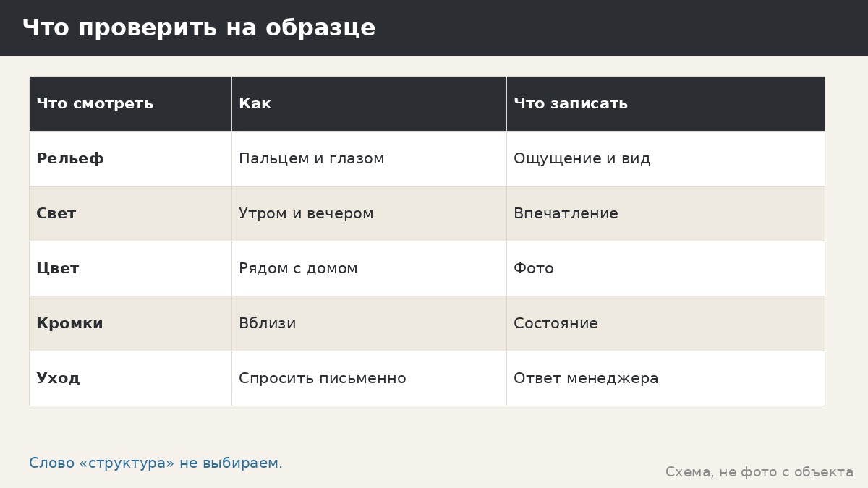Click the slide title 'Что проверить на образце'
868x488 pixels.
[199, 28]
